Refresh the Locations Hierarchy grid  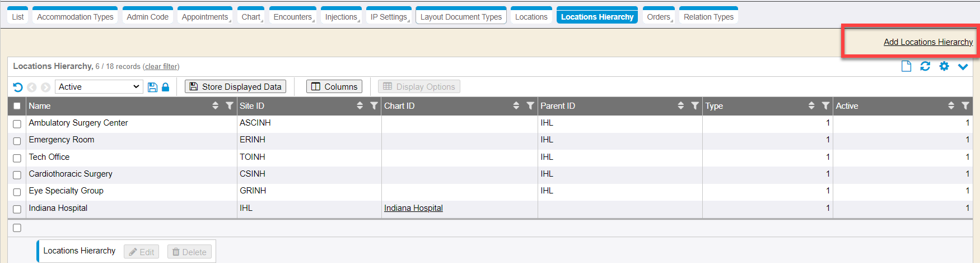tap(925, 66)
